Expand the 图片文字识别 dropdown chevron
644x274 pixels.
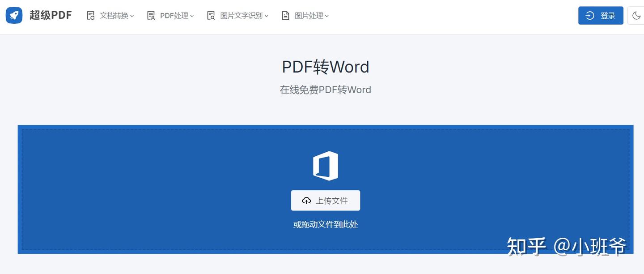pos(267,16)
